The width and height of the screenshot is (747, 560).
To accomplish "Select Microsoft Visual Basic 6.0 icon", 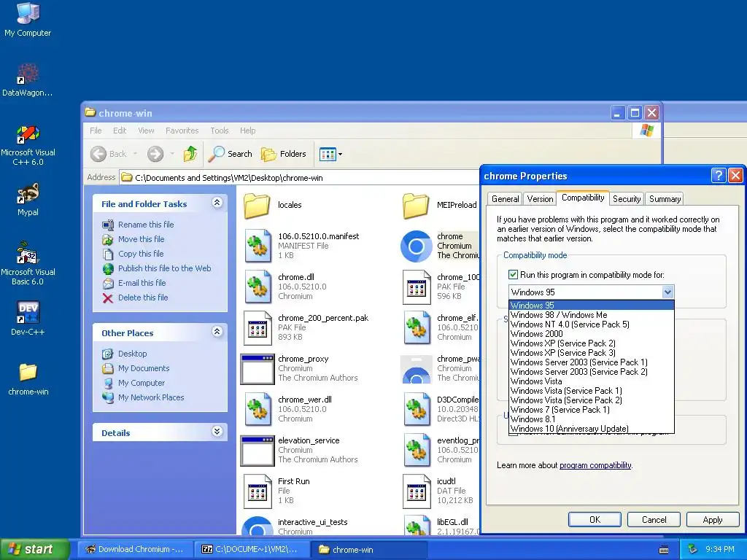I will click(28, 263).
